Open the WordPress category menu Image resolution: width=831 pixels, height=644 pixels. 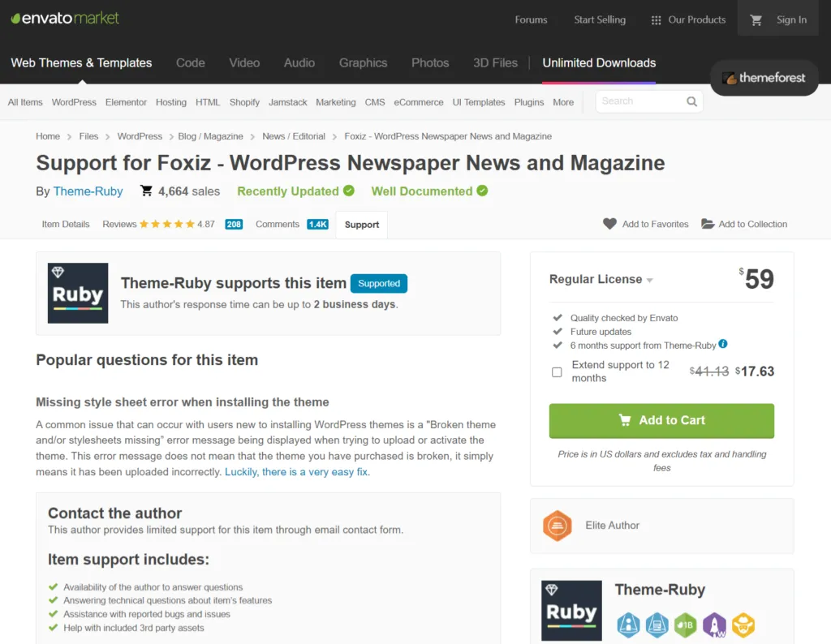[x=74, y=102]
